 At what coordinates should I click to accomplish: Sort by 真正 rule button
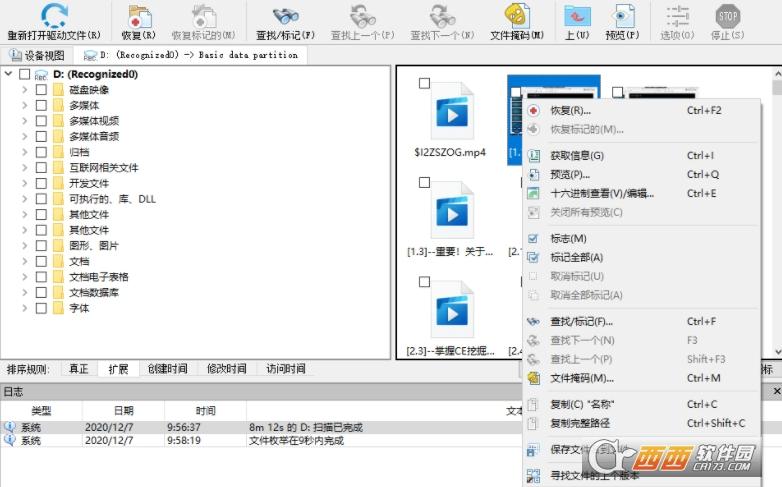pos(79,369)
